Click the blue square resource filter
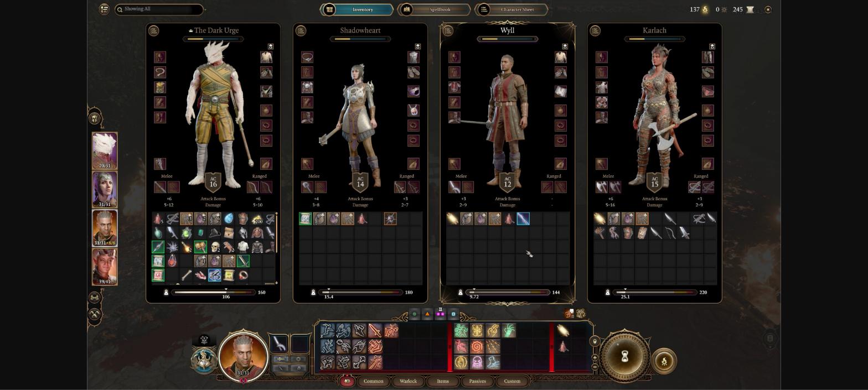Screen dimensions: 868x390 [x=453, y=314]
